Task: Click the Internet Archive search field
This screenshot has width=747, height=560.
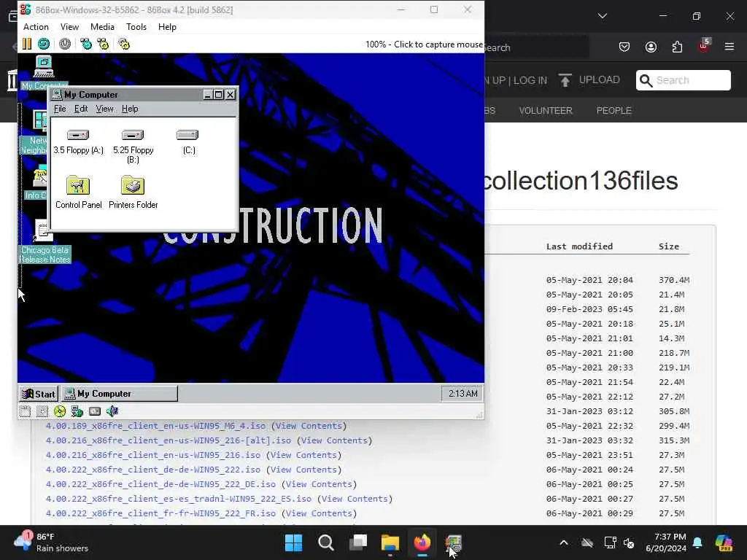Action: 683,80
